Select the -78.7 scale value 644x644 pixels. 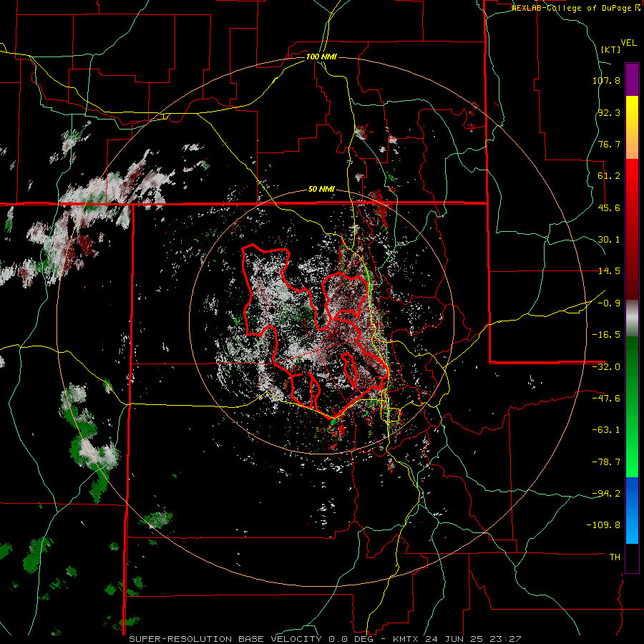click(606, 462)
